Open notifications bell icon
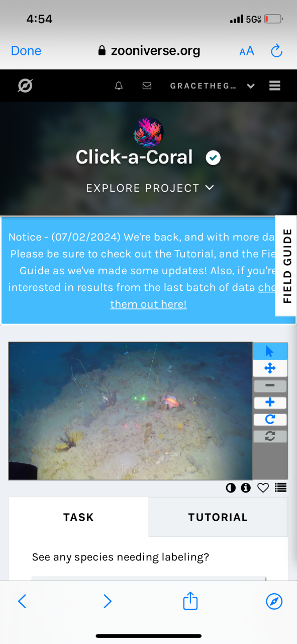Screen dimensions: 297x644 (x=119, y=86)
